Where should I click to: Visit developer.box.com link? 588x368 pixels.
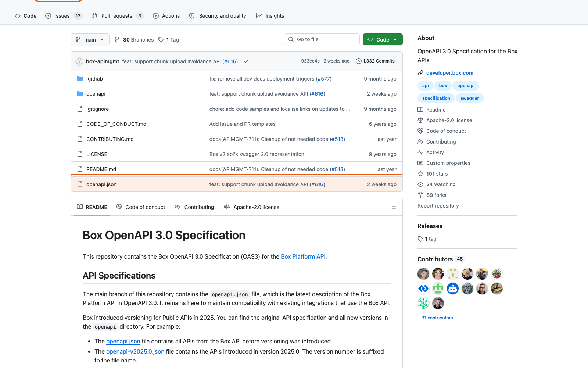tap(450, 73)
